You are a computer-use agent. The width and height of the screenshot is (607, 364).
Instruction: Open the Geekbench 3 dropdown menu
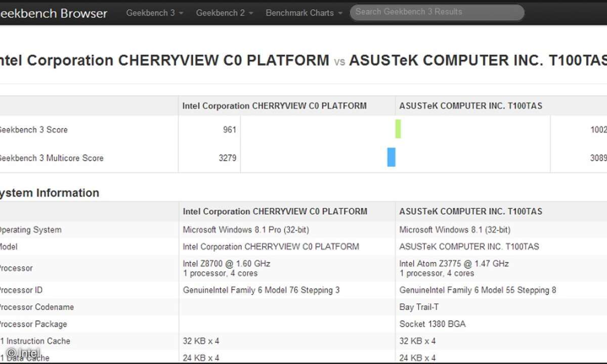154,13
